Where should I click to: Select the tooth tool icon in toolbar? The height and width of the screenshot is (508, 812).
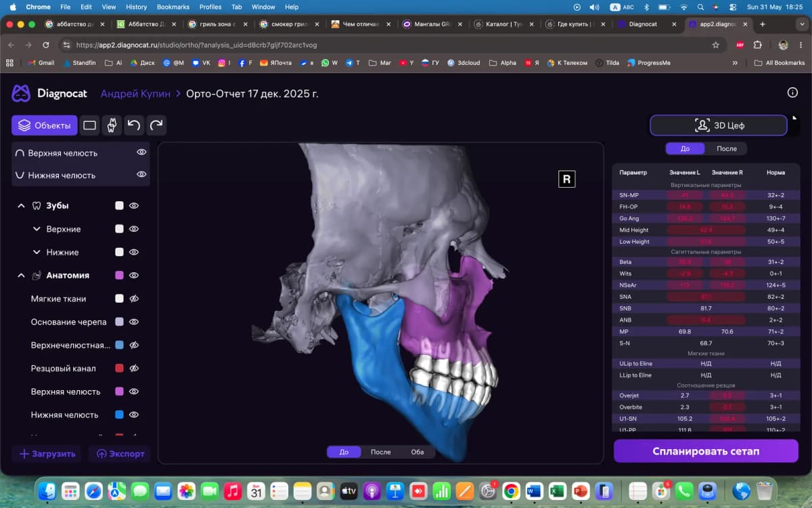pos(112,125)
